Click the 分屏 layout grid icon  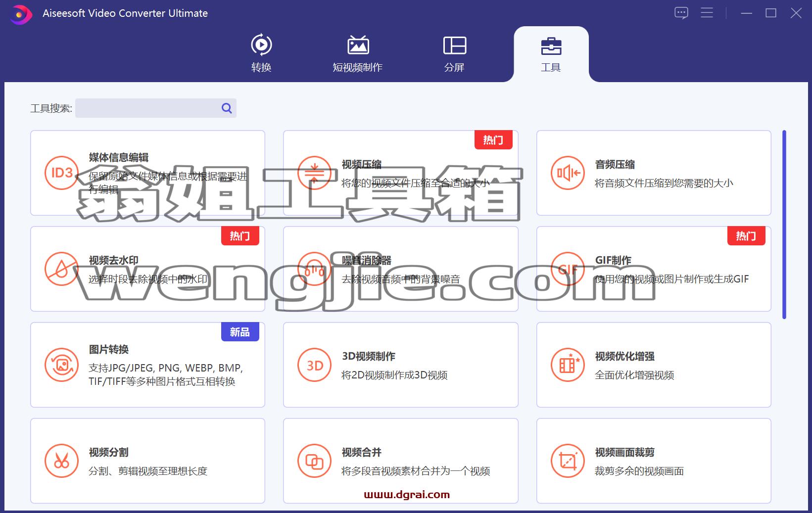click(454, 45)
